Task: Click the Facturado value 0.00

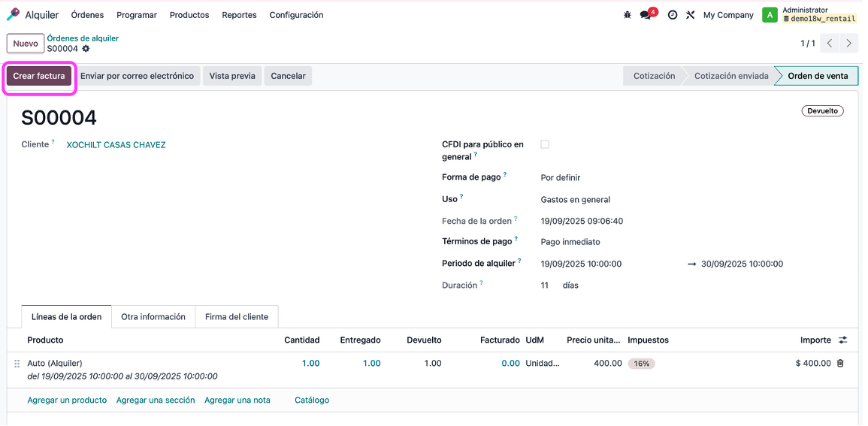Action: pos(510,364)
